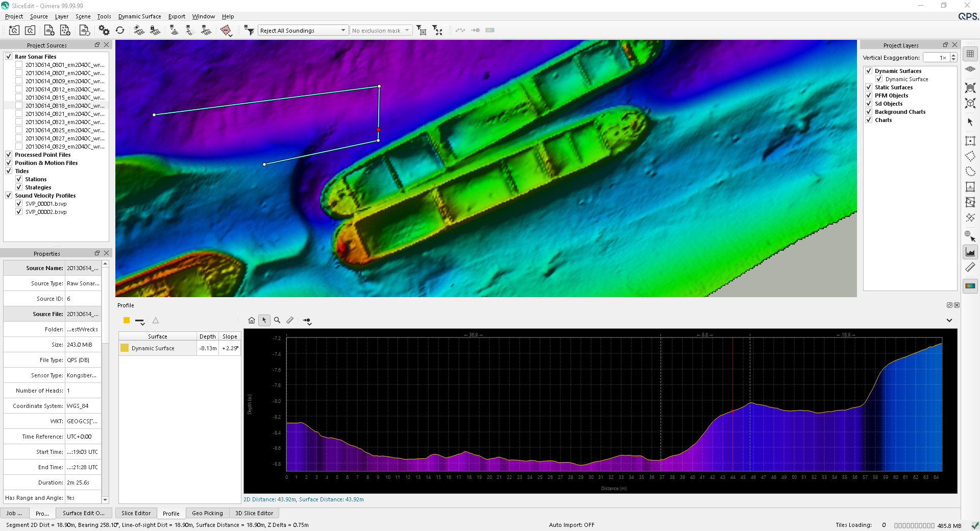This screenshot has width=980, height=531.
Task: Expand the Profile panel options chevron
Action: tap(949, 321)
